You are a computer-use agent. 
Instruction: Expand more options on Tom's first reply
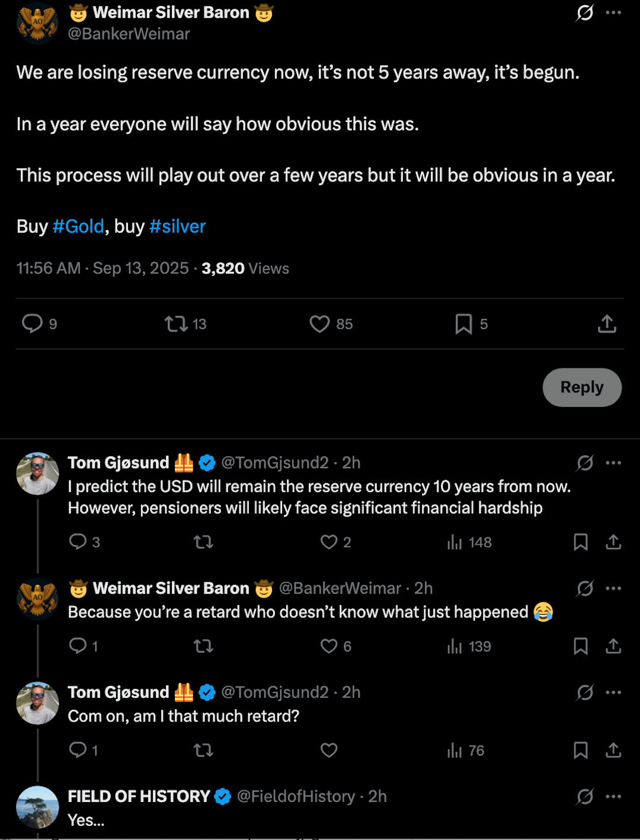pyautogui.click(x=614, y=463)
